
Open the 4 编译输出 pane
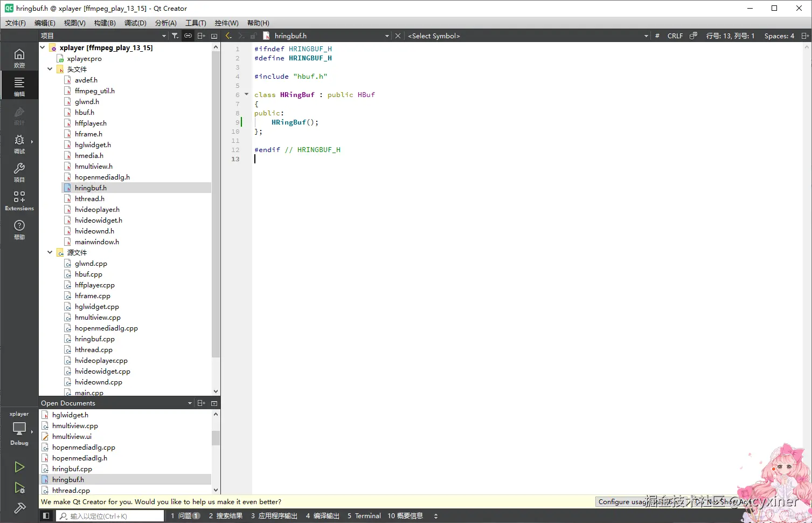323,516
